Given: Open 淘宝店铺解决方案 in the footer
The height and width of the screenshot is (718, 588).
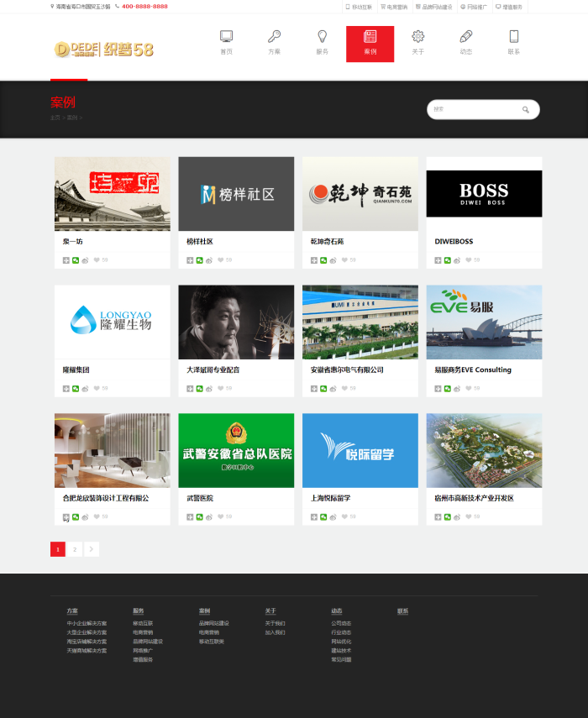Looking at the screenshot, I should pos(87,642).
